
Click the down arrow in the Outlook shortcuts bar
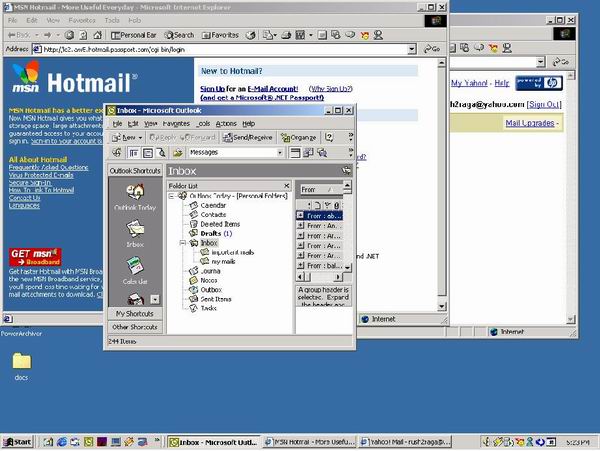155,299
